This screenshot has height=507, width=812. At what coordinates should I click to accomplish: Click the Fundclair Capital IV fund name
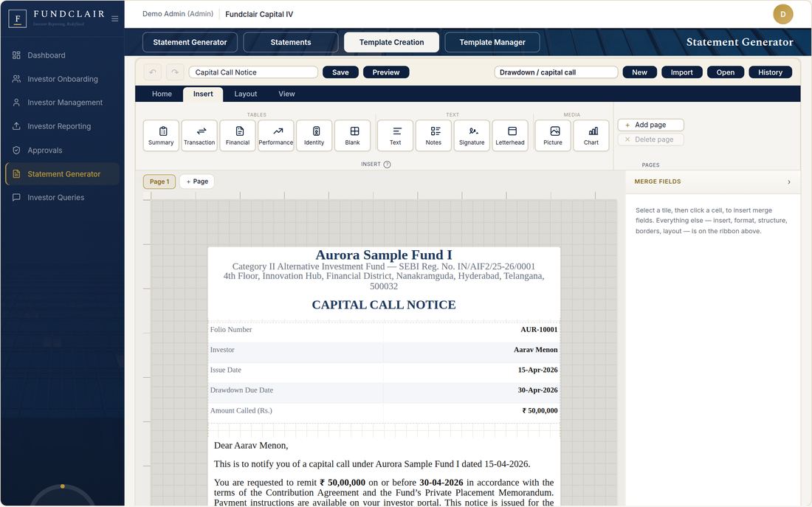[x=259, y=15]
